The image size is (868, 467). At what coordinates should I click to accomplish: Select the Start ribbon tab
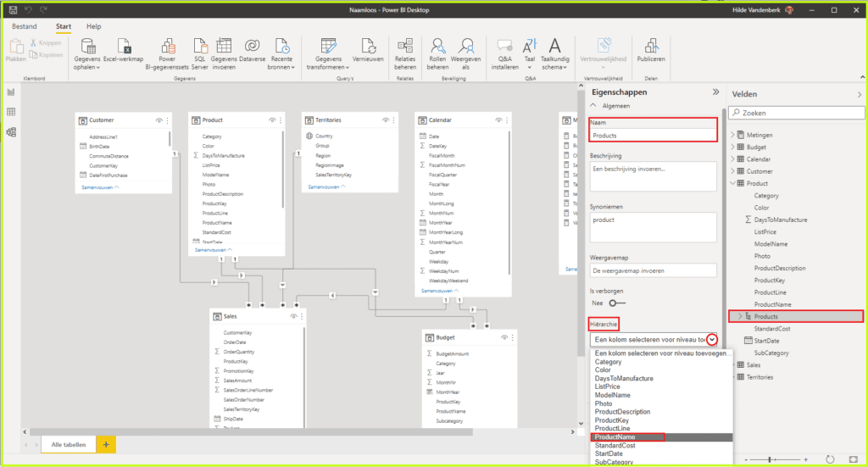point(63,26)
